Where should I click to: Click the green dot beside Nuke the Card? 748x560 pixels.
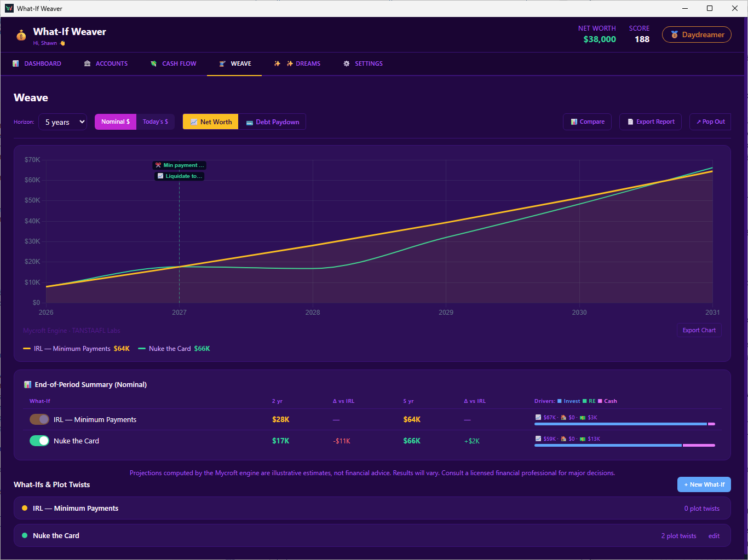[25, 535]
